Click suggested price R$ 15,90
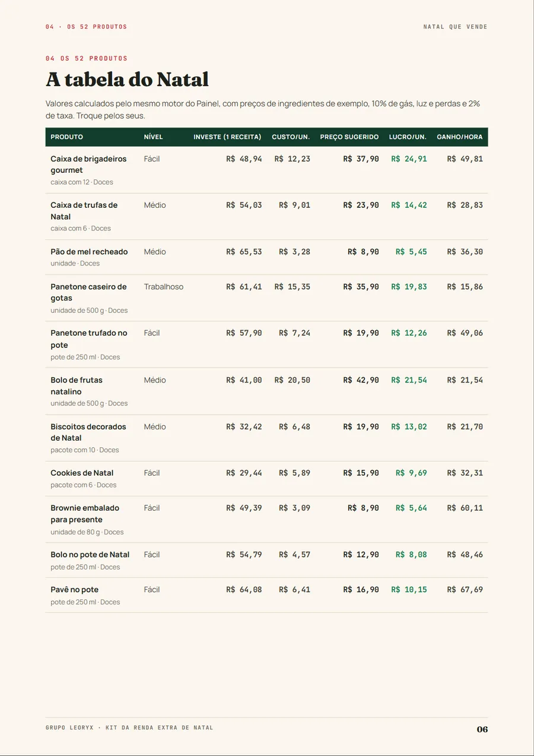 [361, 473]
